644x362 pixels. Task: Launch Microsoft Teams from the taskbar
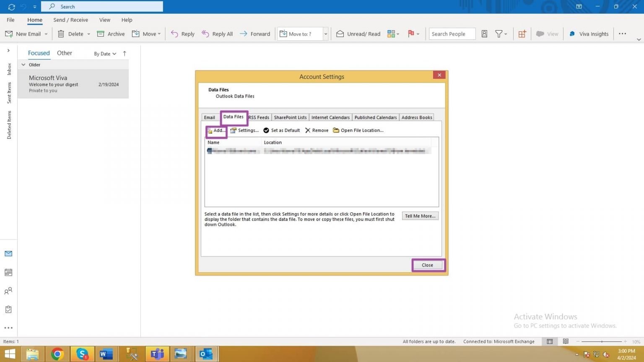coord(157,354)
